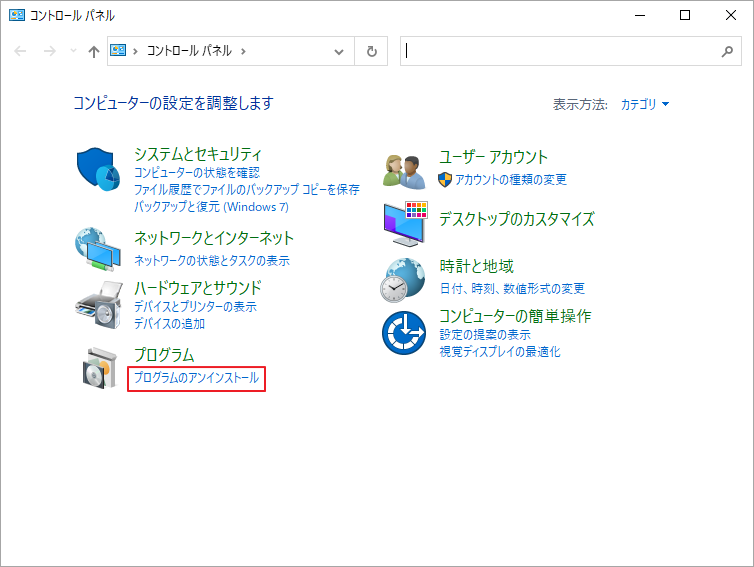This screenshot has width=754, height=567.
Task: Open the Ease of Access icon
Action: [x=404, y=333]
